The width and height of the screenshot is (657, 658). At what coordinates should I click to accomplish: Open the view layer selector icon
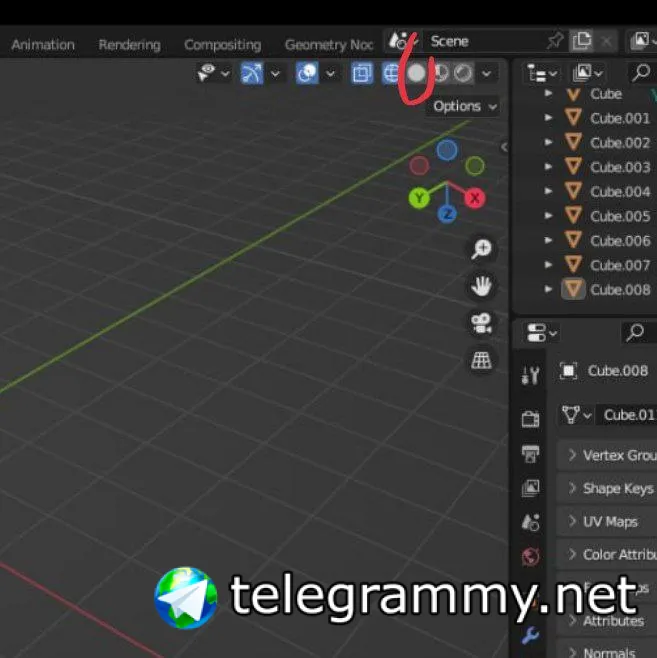[x=642, y=41]
